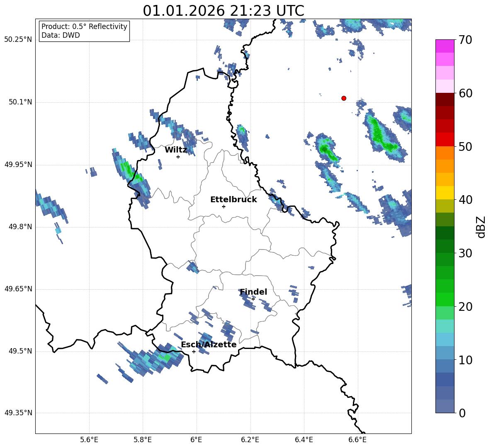Click the Wiltz station cross marker
491x448 pixels.
tap(178, 157)
